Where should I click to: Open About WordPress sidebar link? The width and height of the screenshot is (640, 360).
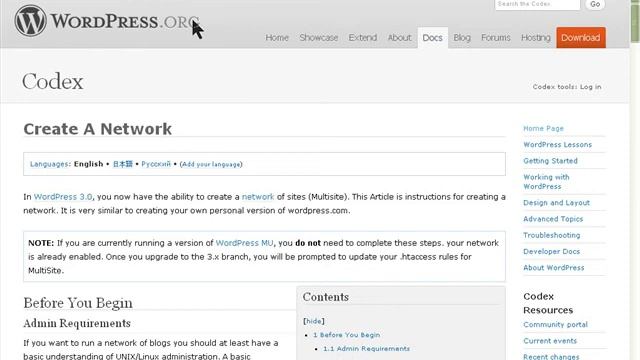click(553, 268)
